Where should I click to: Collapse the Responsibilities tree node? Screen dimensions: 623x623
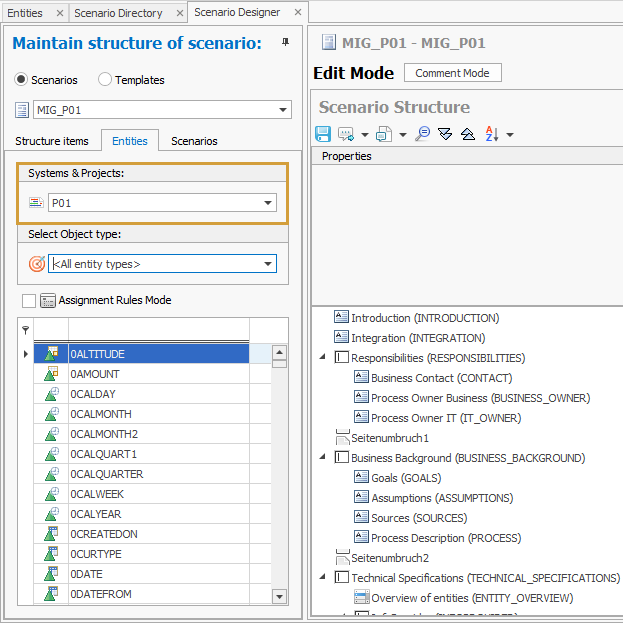pos(322,357)
